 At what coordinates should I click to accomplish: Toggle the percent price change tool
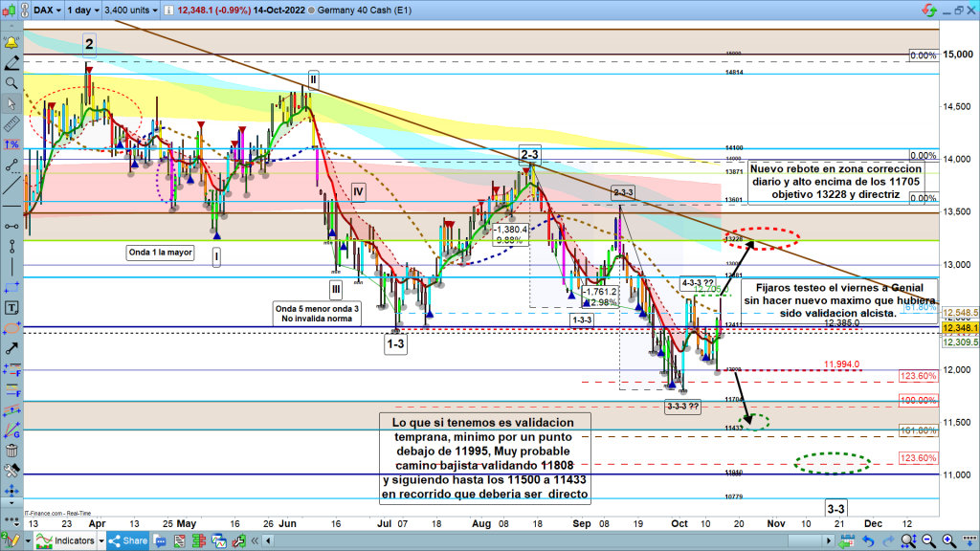[11, 144]
